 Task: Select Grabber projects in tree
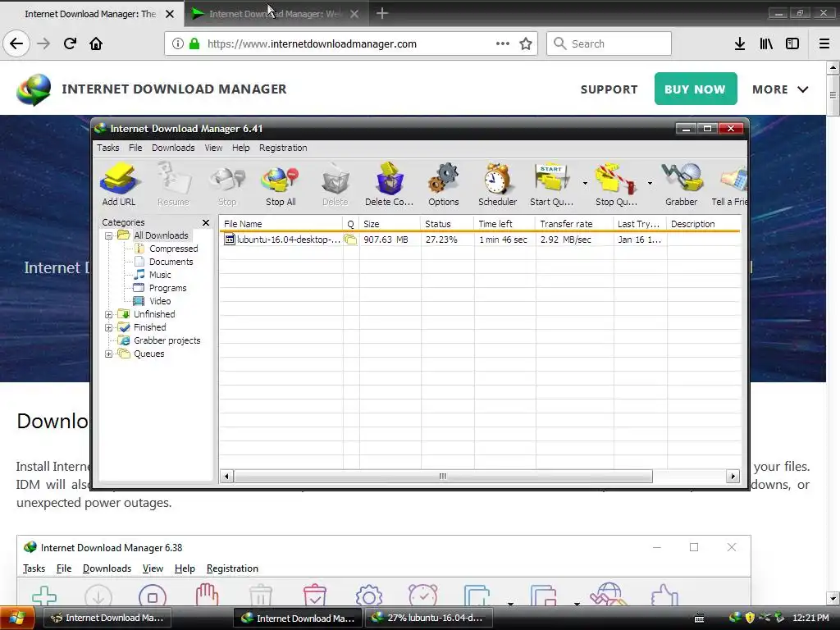point(167,340)
